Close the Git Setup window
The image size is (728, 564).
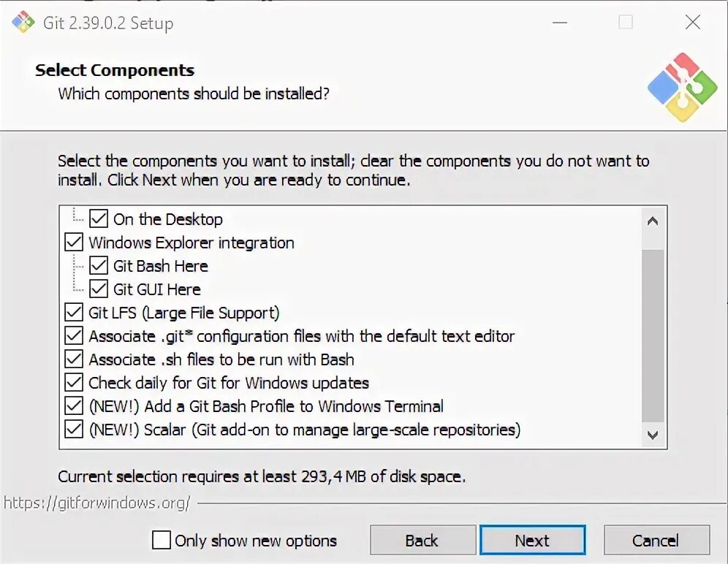(693, 22)
